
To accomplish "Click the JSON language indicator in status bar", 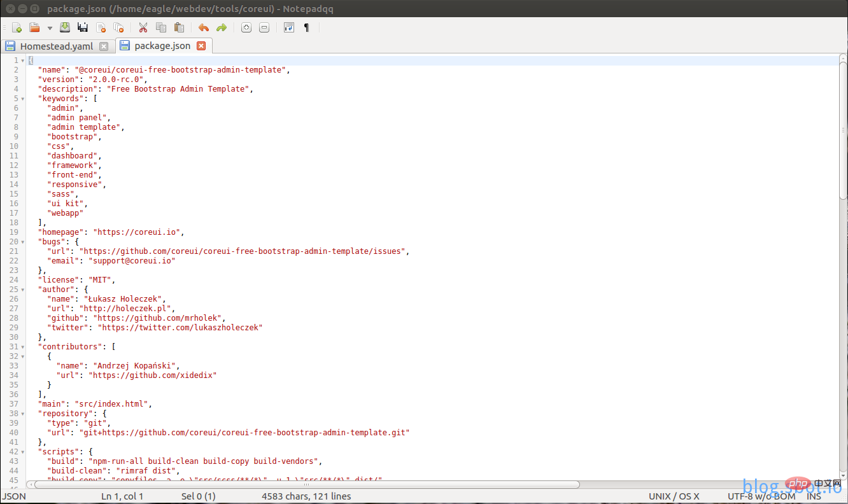I will pos(14,496).
